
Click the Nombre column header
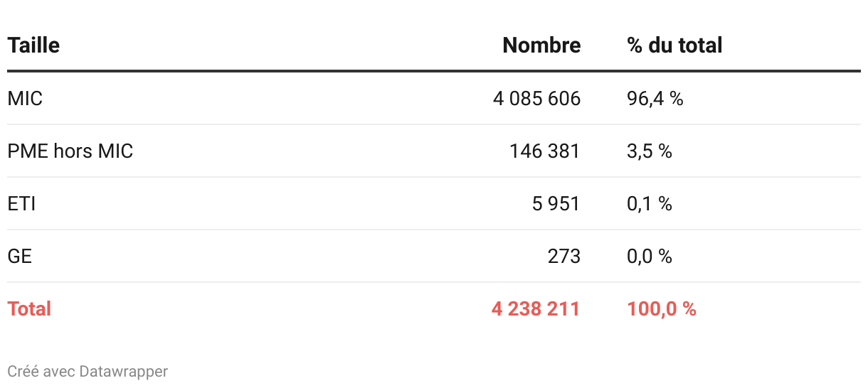point(541,45)
